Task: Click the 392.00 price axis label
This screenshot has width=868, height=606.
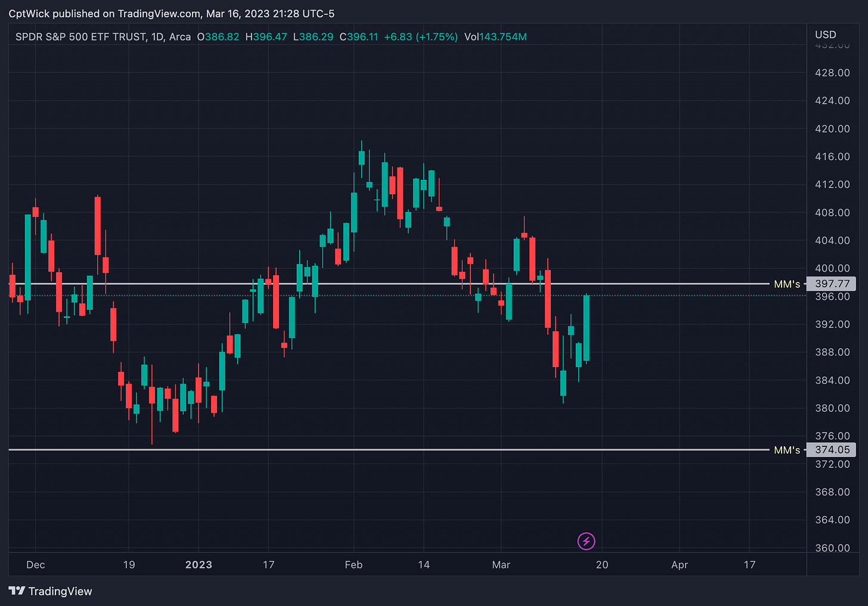Action: (x=832, y=325)
